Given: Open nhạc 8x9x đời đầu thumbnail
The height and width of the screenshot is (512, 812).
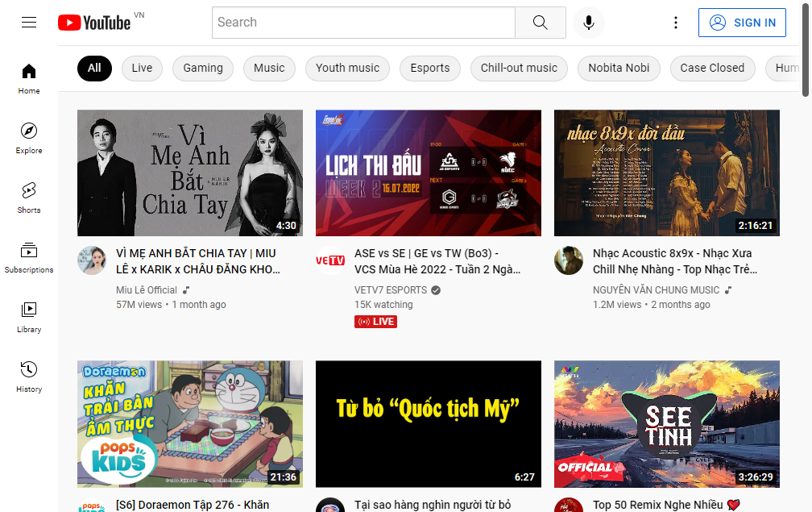Looking at the screenshot, I should pos(666,173).
